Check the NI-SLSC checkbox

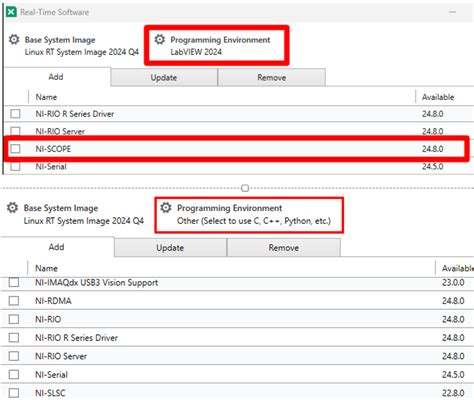(14, 393)
